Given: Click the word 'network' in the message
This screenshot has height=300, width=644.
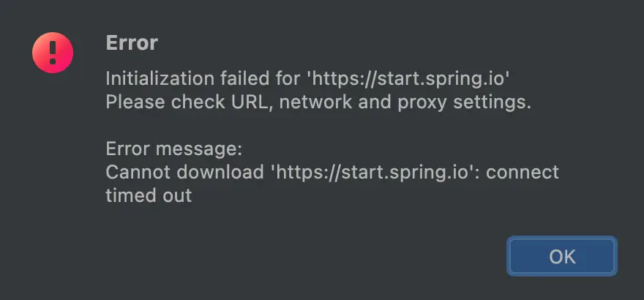Looking at the screenshot, I should click(315, 102).
